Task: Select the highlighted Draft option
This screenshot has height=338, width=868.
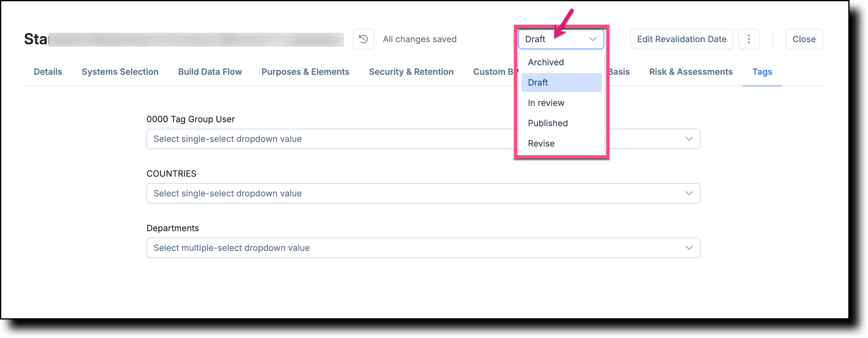Action: coord(561,82)
